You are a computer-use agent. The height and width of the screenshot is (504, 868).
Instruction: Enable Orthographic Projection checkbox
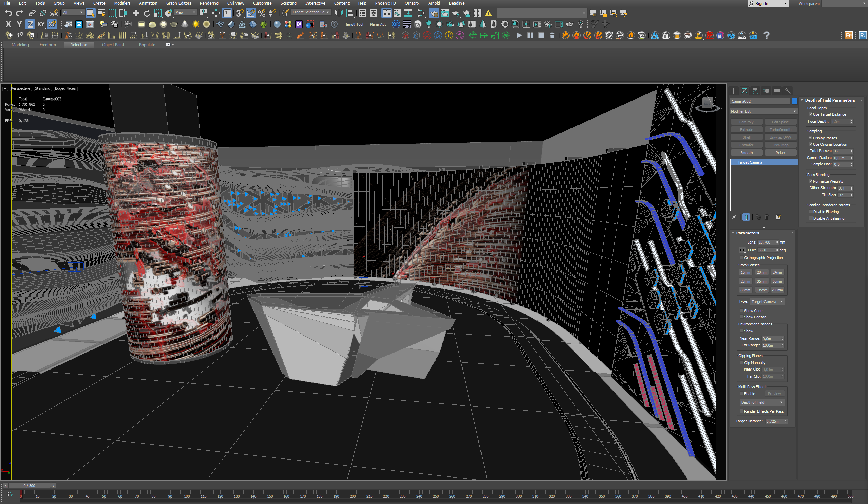pyautogui.click(x=741, y=258)
